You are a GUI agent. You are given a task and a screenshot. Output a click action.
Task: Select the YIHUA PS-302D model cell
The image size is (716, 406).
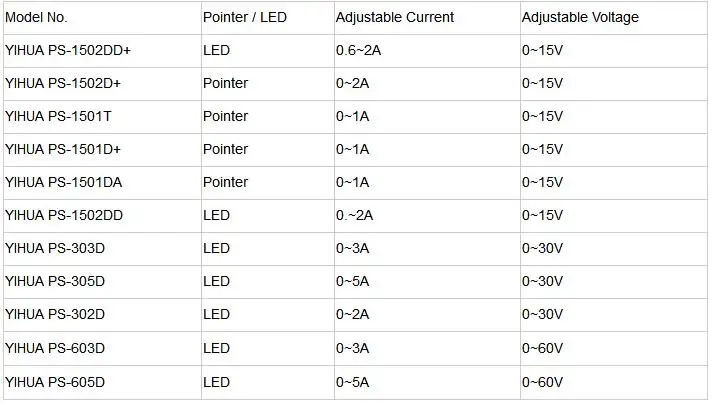[102, 315]
